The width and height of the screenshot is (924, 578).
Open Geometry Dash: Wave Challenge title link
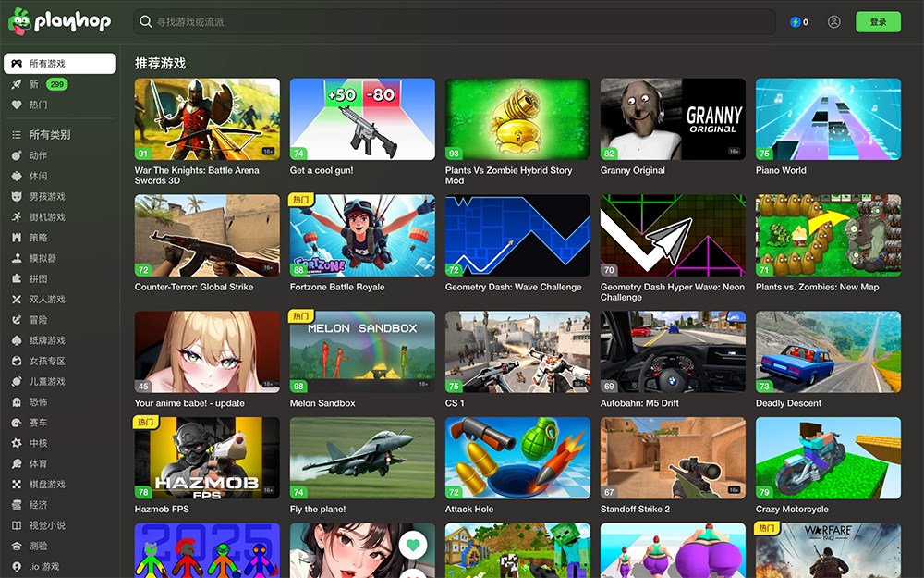click(x=513, y=287)
